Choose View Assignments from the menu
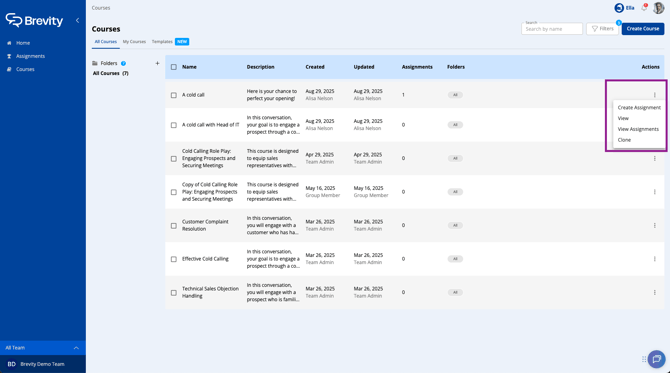The width and height of the screenshot is (670, 373). click(639, 129)
